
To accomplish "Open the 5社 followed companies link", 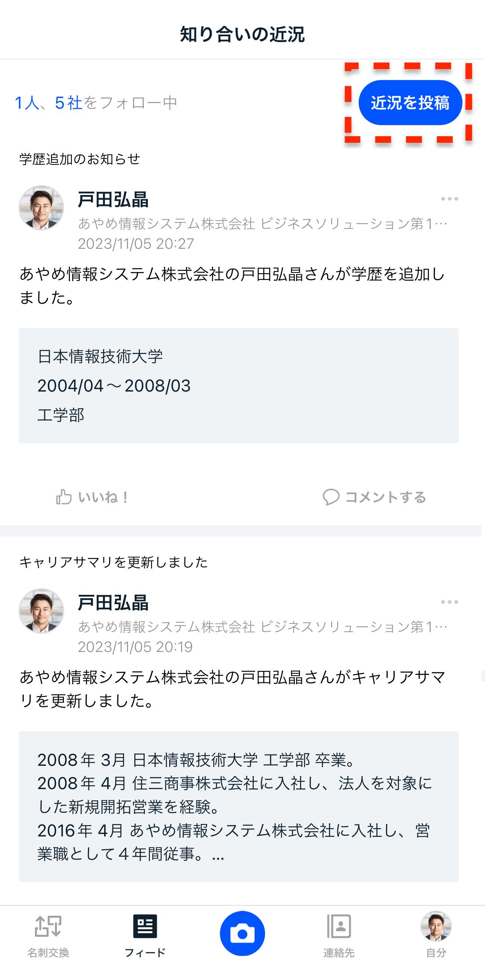I will click(68, 103).
